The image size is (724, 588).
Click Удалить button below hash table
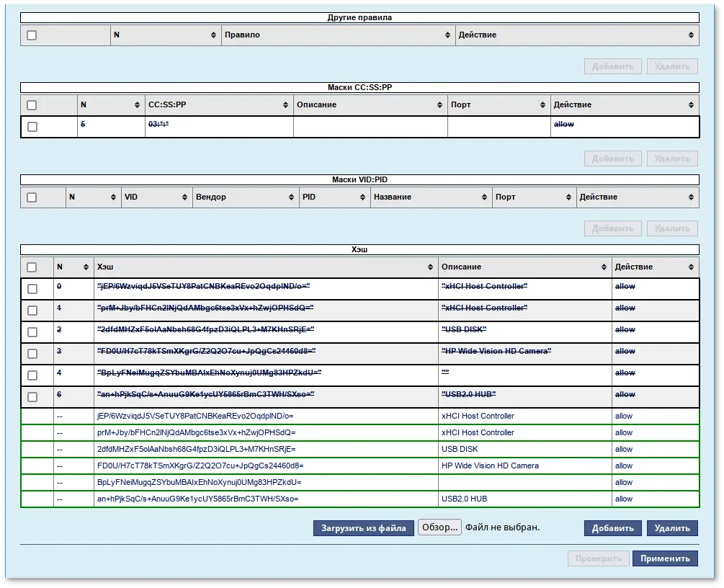[x=672, y=528]
